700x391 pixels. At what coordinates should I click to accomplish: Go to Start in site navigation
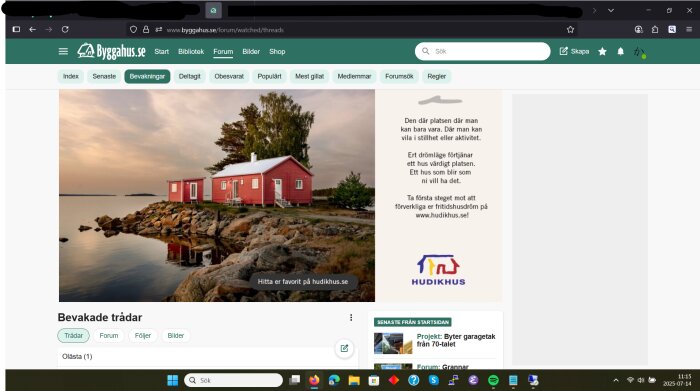162,51
